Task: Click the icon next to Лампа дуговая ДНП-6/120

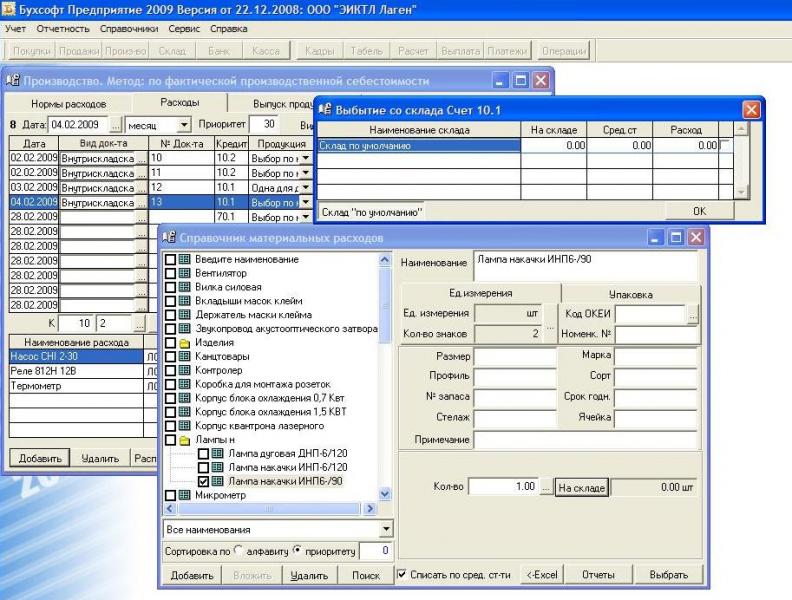Action: pos(219,453)
